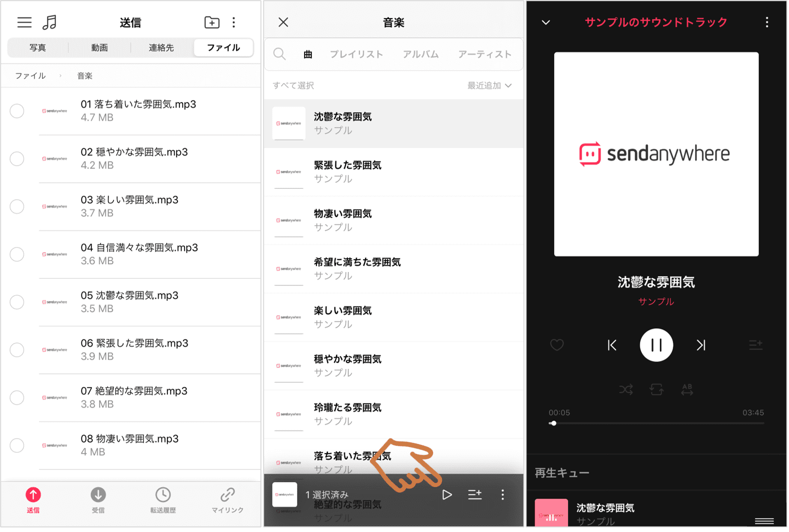Image resolution: width=789 pixels, height=532 pixels.
Task: Select queued song 沈鬱な雰囲気 in 再生キュー
Action: [x=656, y=513]
